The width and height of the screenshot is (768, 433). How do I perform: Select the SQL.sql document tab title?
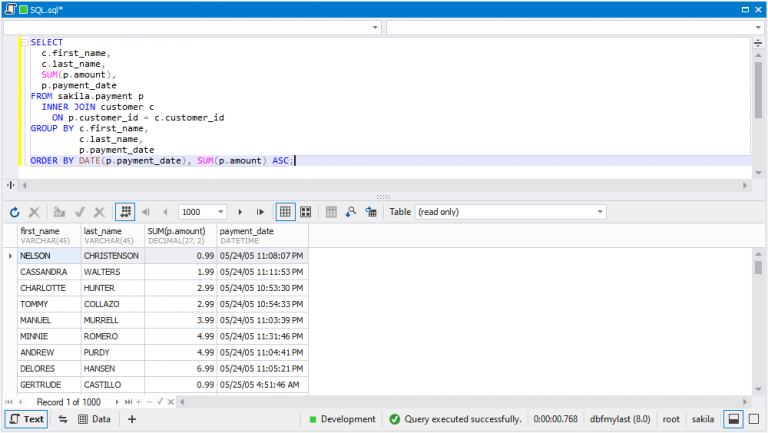click(x=47, y=10)
